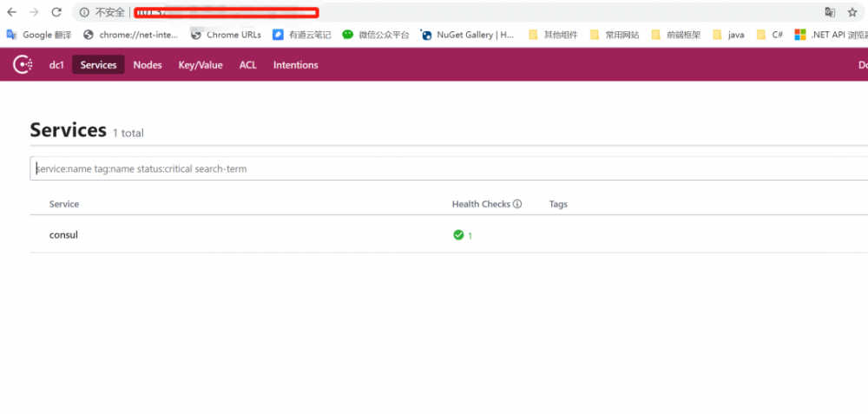Viewport: 868px width, 414px height.
Task: Click the Consul logo icon
Action: click(23, 65)
